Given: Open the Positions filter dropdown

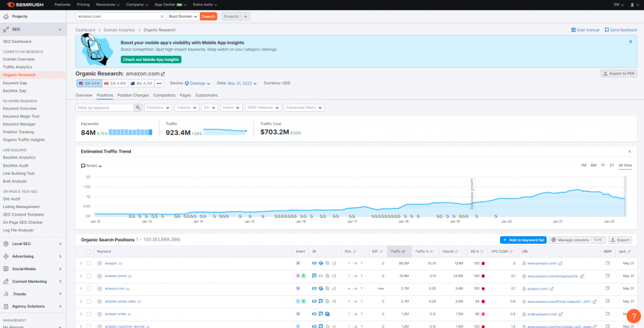Looking at the screenshot, I should click(158, 107).
